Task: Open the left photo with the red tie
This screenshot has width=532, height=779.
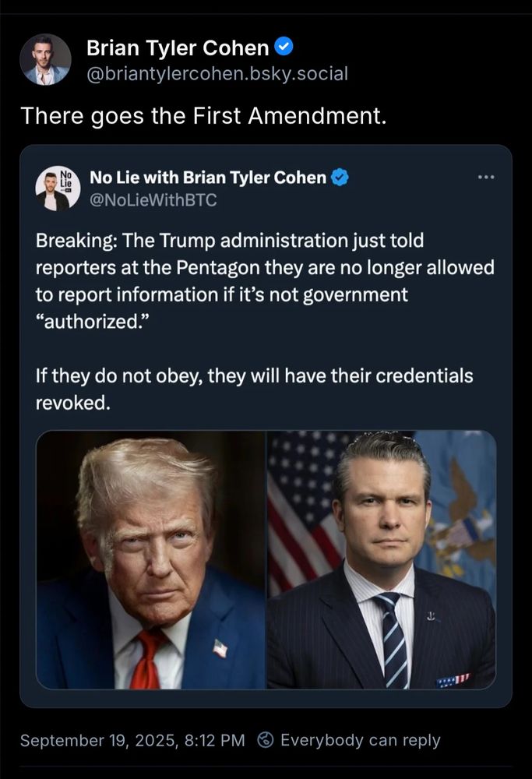Action: (x=151, y=559)
